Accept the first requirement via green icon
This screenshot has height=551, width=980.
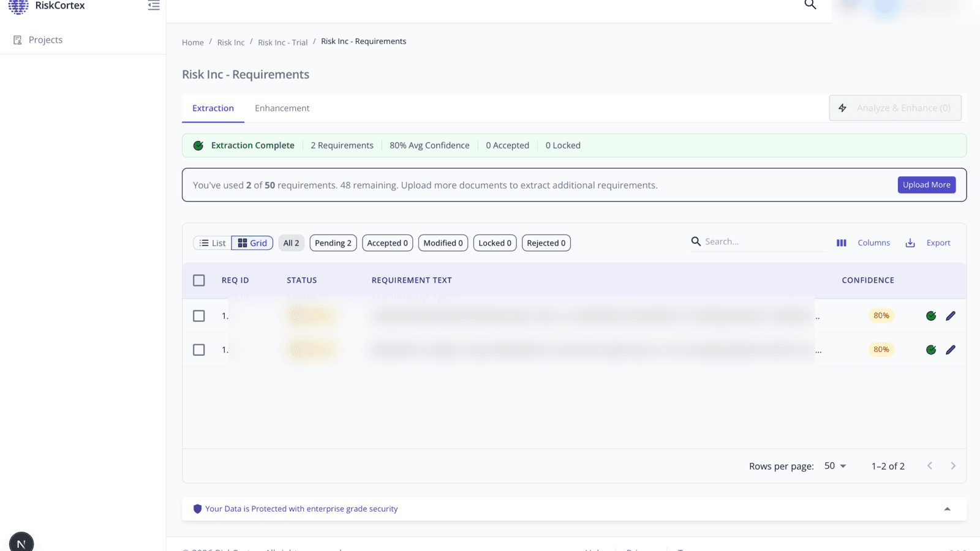[931, 316]
